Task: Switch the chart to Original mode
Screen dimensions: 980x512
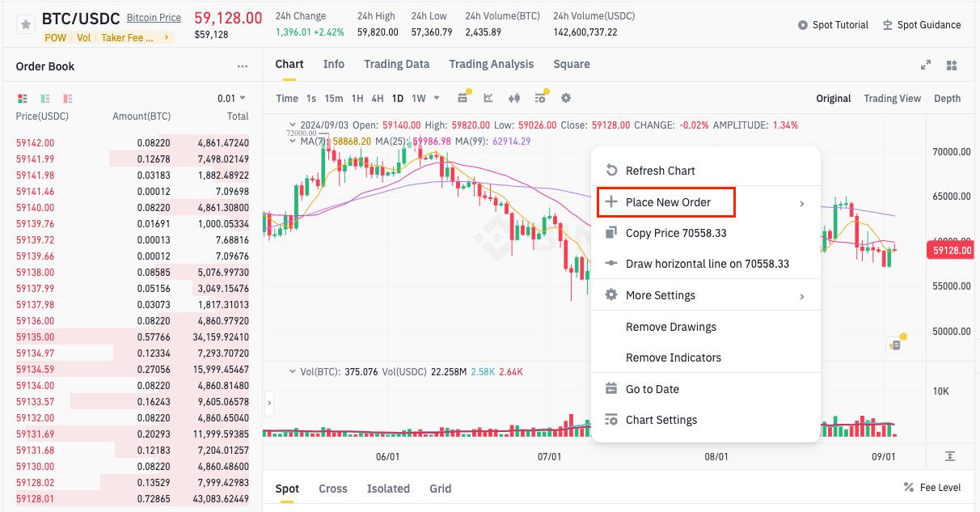Action: [x=833, y=99]
